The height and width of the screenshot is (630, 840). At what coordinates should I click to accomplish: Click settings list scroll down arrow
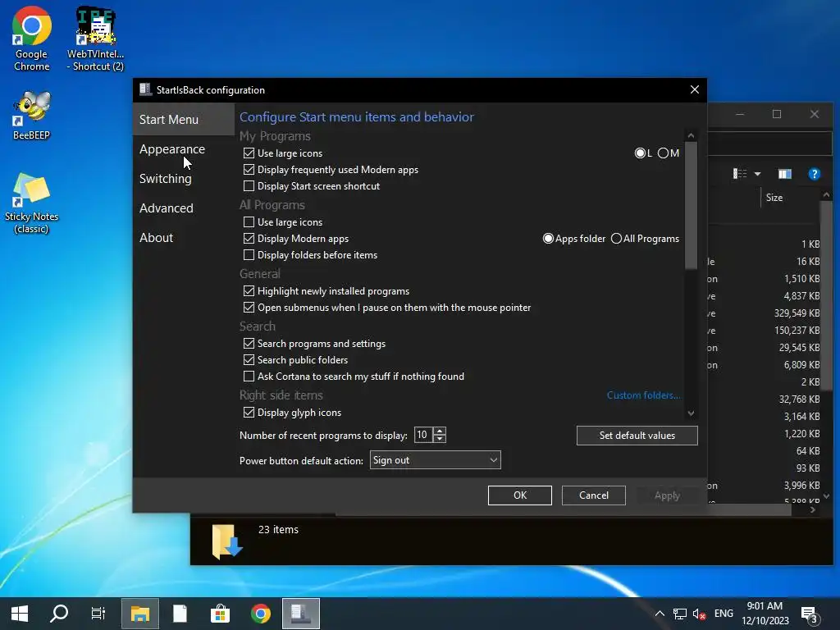(691, 413)
